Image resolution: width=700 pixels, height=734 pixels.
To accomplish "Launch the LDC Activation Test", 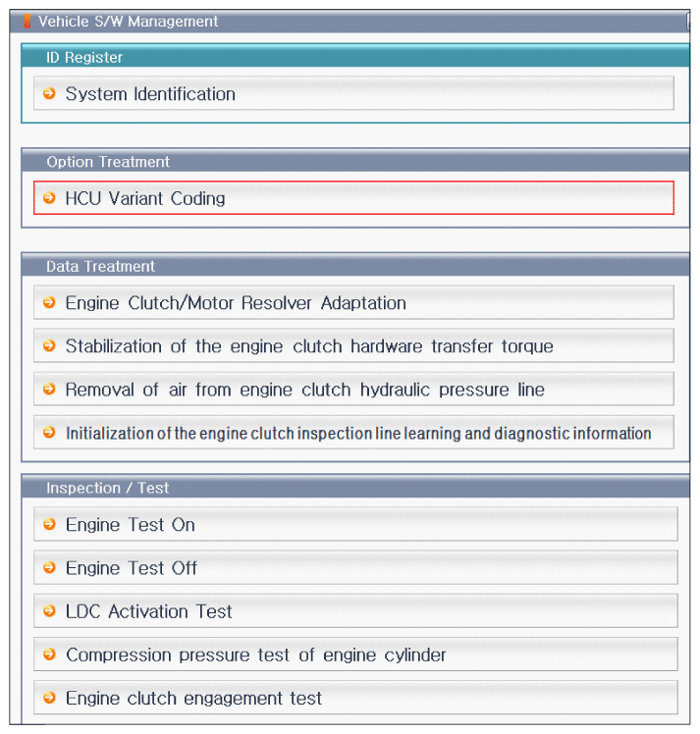I will tap(355, 611).
